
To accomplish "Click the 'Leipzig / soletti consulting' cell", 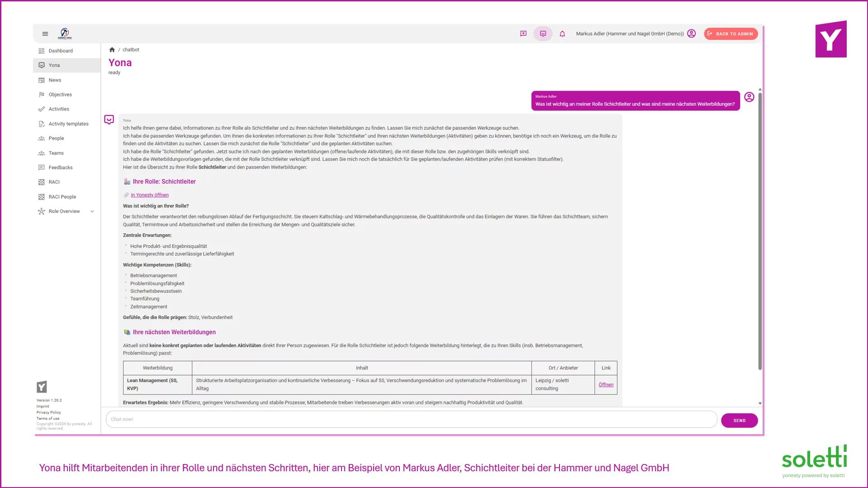I will pos(563,385).
